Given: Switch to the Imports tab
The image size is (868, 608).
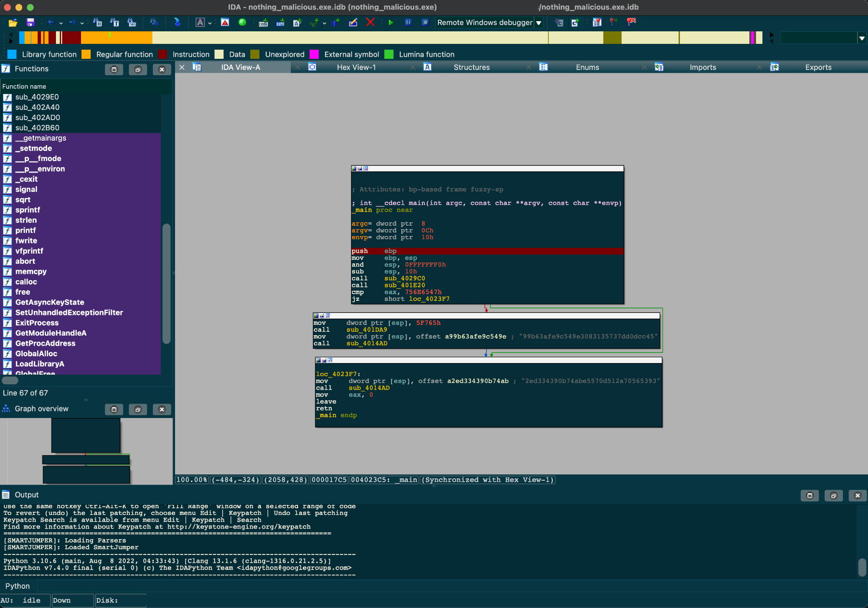Looking at the screenshot, I should [703, 68].
